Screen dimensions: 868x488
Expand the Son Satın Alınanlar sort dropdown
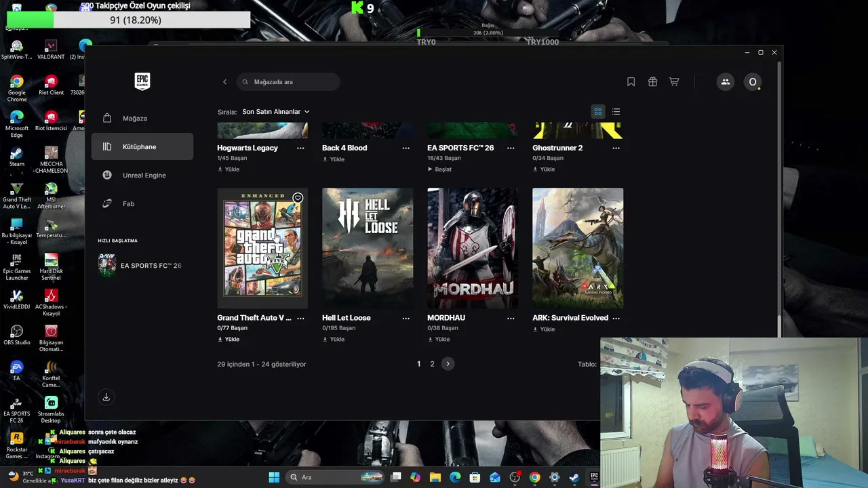(276, 112)
